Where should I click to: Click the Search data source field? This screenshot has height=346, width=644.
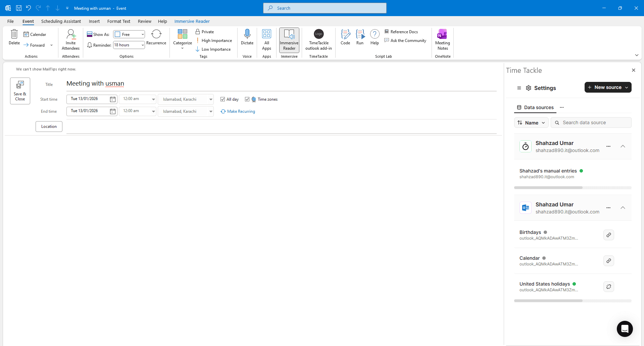click(x=591, y=122)
